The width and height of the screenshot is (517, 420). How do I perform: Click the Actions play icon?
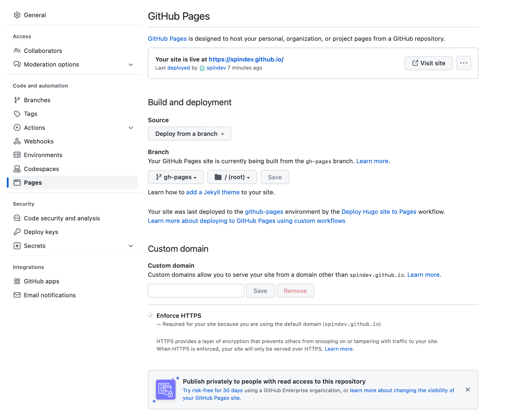tap(17, 128)
